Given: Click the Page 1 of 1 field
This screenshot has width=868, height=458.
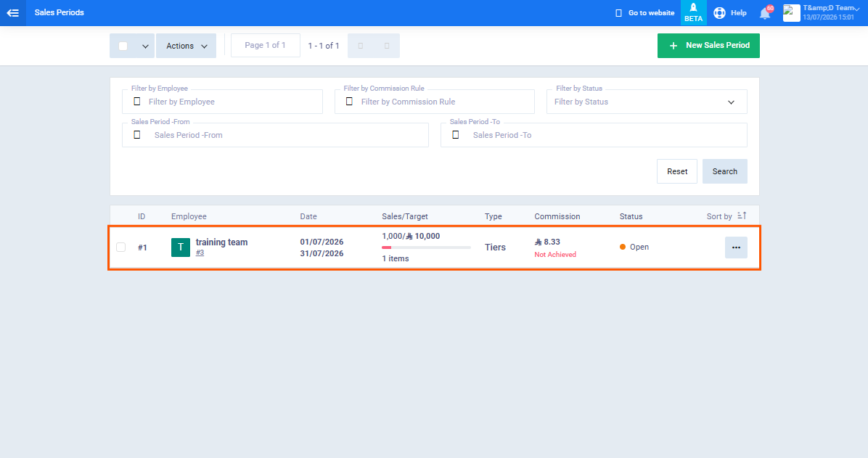Looking at the screenshot, I should point(265,46).
